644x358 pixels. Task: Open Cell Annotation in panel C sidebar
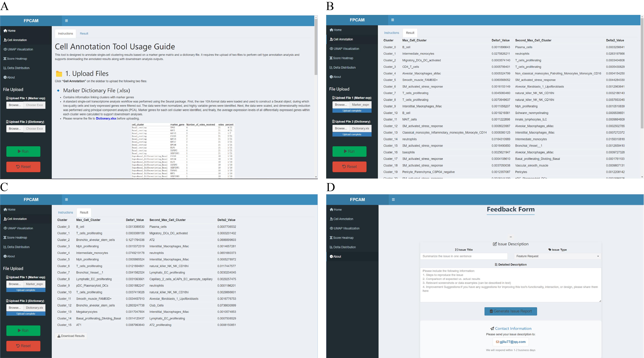26,219
